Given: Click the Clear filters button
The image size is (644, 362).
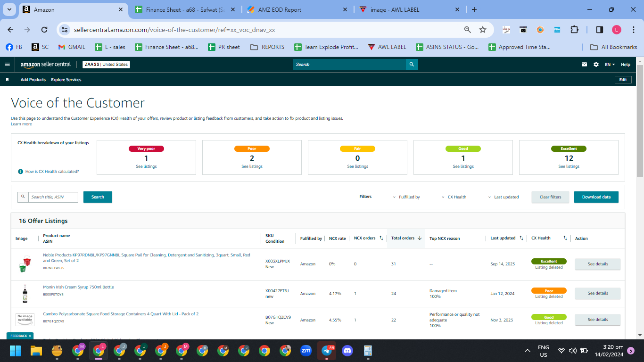Looking at the screenshot, I should point(550,197).
